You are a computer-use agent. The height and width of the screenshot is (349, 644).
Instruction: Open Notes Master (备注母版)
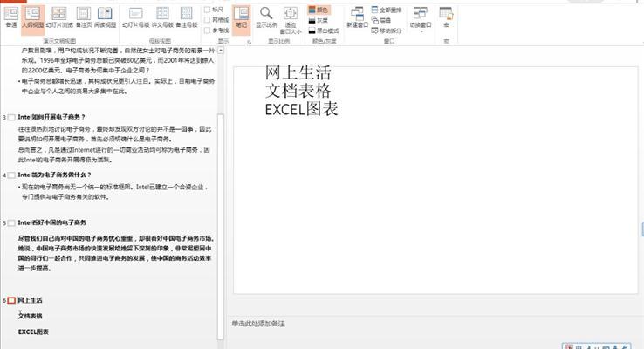click(x=187, y=17)
